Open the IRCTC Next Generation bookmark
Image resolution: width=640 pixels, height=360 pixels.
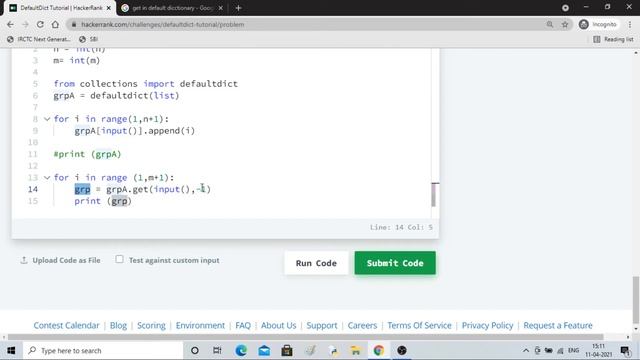39,39
